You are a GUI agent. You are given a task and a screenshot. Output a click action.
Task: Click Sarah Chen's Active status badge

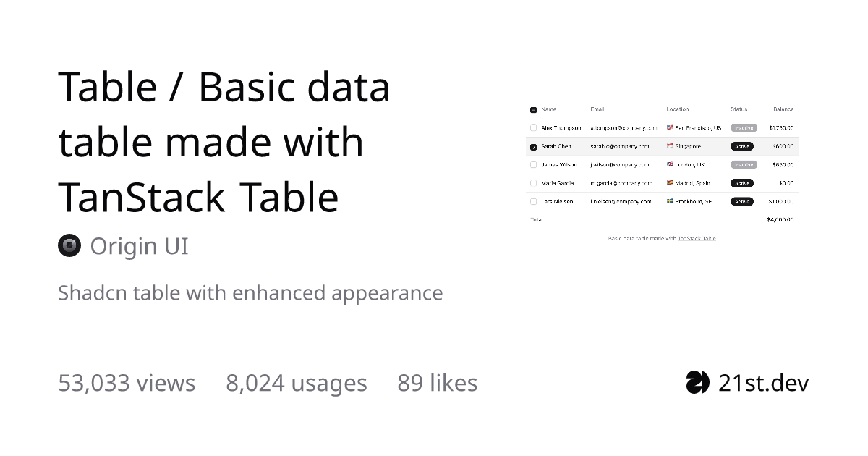[x=742, y=146]
